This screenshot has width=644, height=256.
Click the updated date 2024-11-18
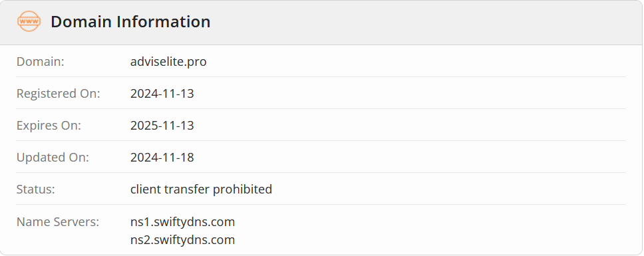[162, 158]
